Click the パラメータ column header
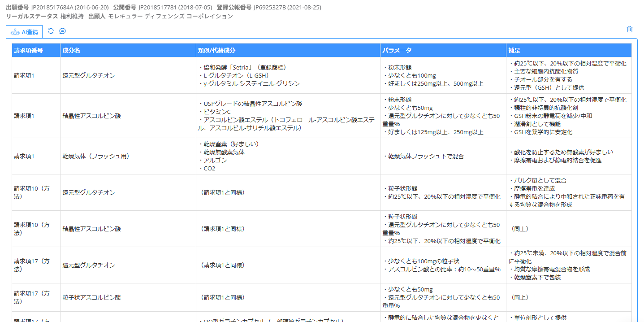The height and width of the screenshot is (322, 644). pos(397,50)
